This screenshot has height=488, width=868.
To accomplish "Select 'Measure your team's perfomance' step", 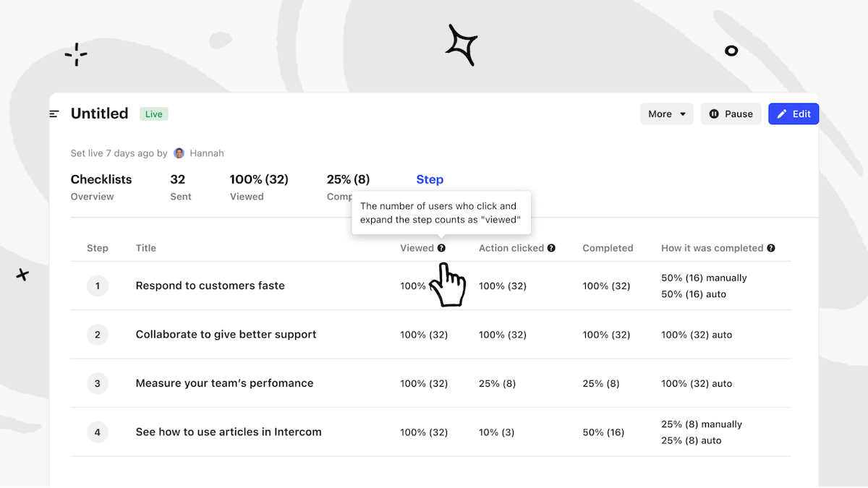I will [224, 383].
